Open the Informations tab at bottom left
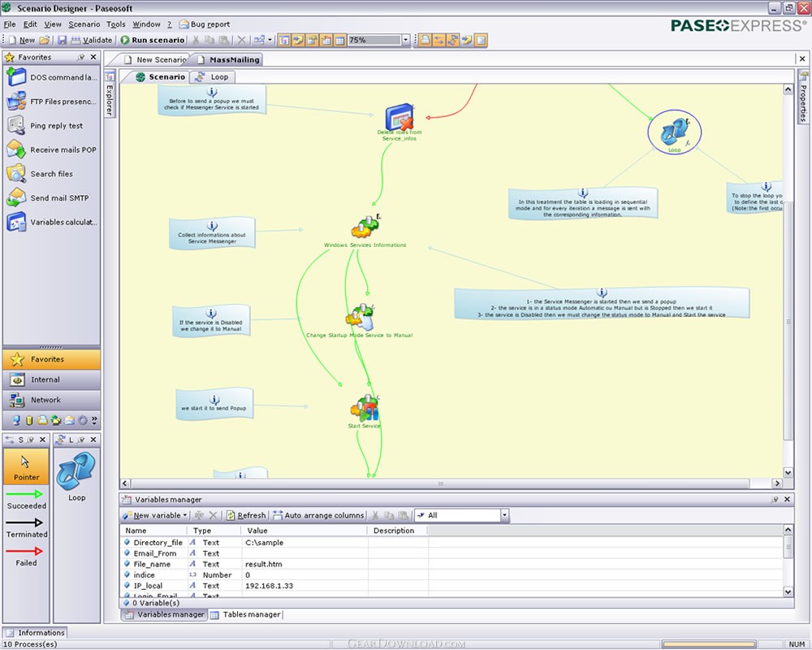Image resolution: width=812 pixels, height=650 pixels. pyautogui.click(x=35, y=632)
